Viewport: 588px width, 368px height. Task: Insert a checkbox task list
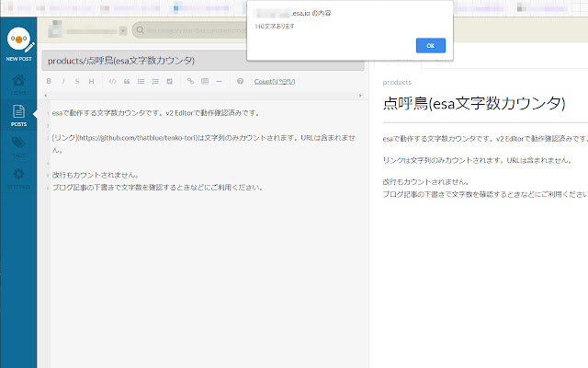[x=169, y=81]
